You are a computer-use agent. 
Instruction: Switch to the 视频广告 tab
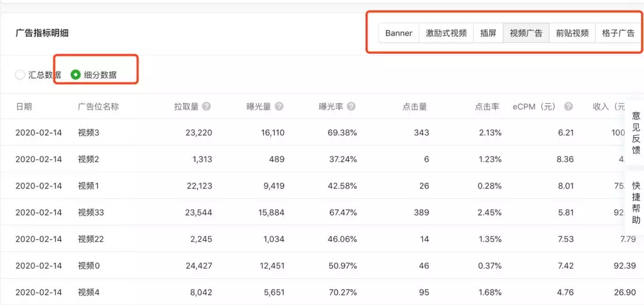coord(526,33)
